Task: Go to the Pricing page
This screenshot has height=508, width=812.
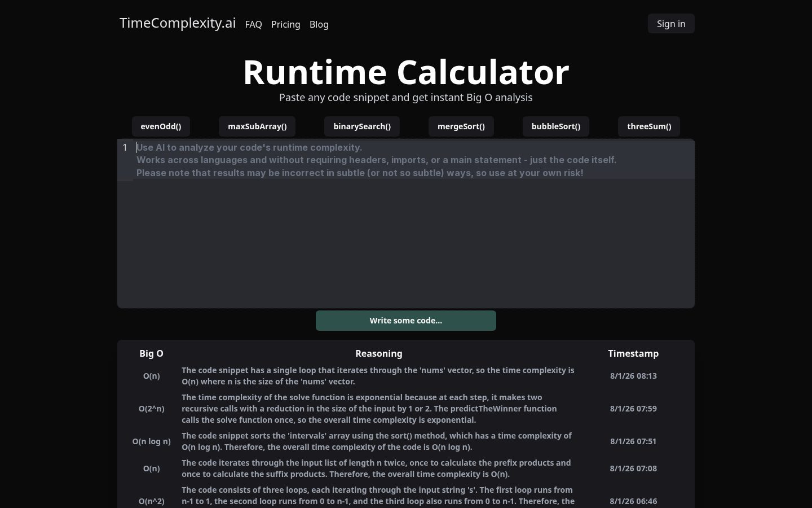Action: [285, 24]
